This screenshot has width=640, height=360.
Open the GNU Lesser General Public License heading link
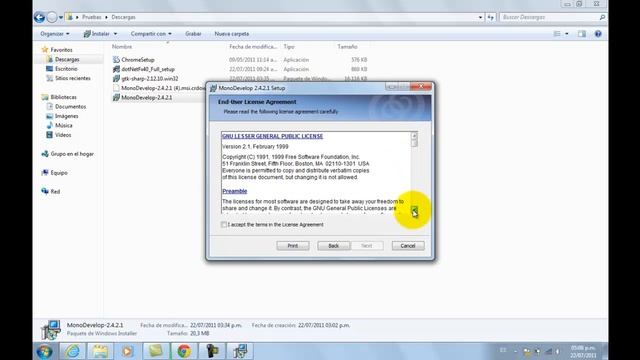point(272,136)
